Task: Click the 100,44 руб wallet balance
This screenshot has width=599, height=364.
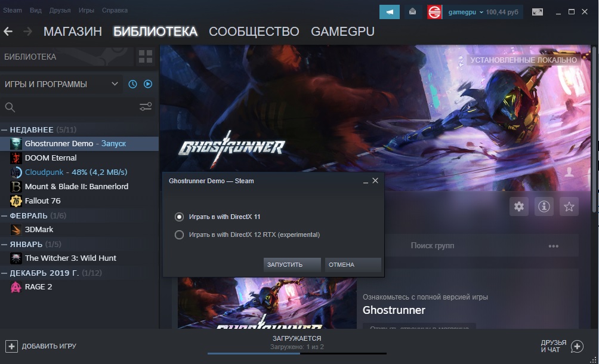Action: [502, 12]
